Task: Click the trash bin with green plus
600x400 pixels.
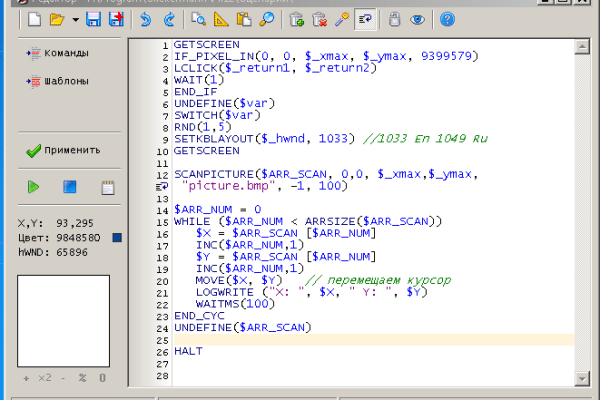Action: (297, 19)
